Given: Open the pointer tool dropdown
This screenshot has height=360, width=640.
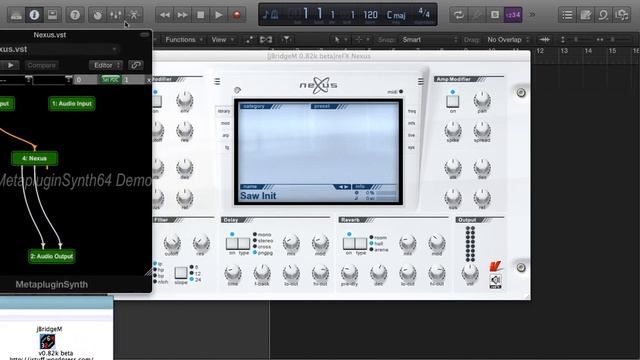Looking at the screenshot, I should [340, 40].
